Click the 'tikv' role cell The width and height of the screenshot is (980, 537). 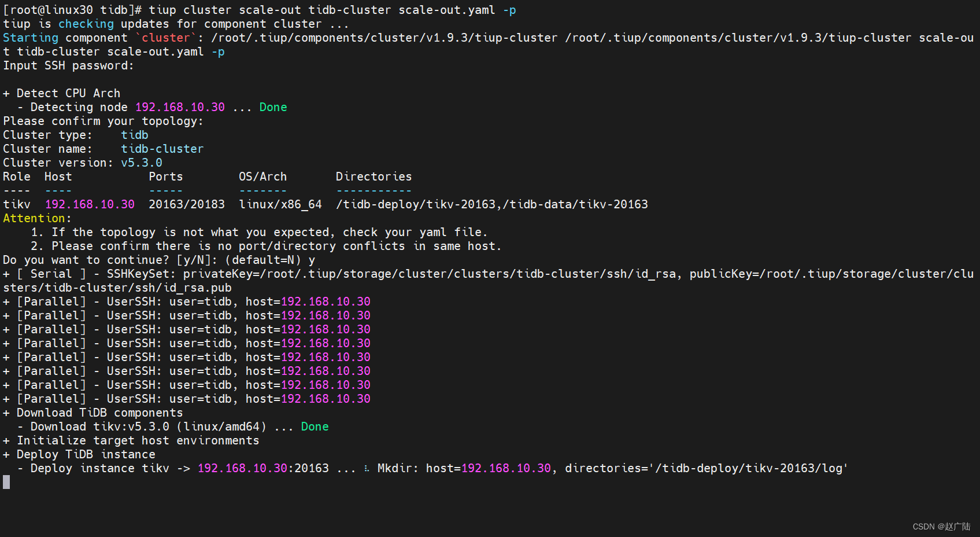17,204
